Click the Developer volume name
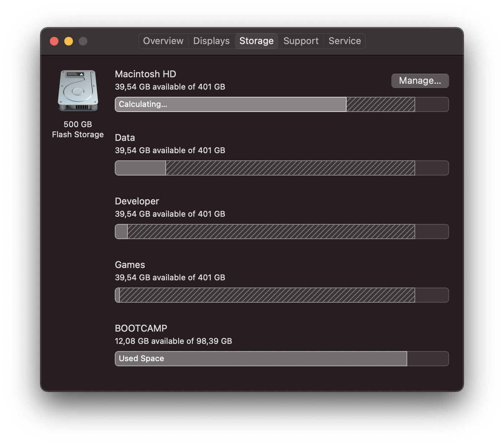 137,201
